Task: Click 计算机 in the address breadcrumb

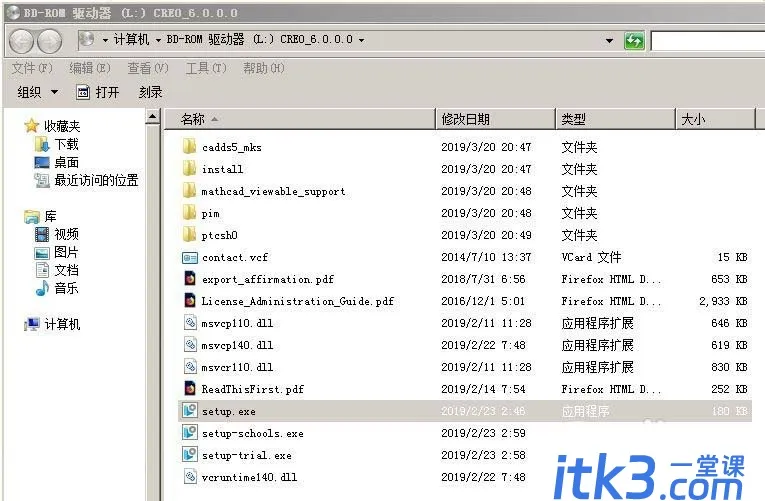Action: (x=131, y=40)
